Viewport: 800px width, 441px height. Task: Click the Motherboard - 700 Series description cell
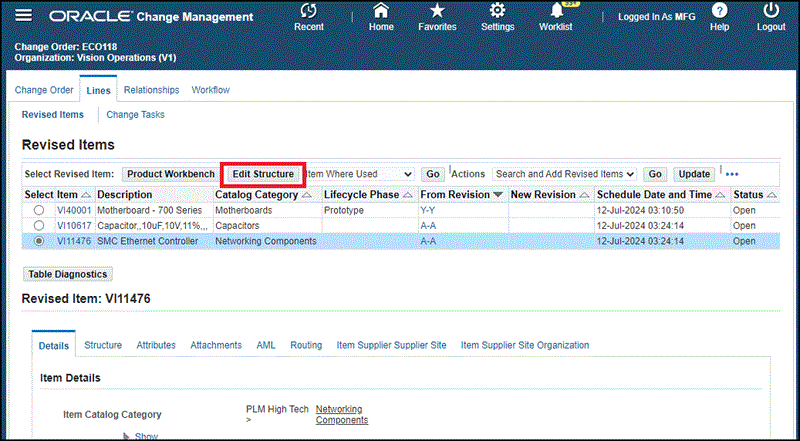[x=149, y=210]
